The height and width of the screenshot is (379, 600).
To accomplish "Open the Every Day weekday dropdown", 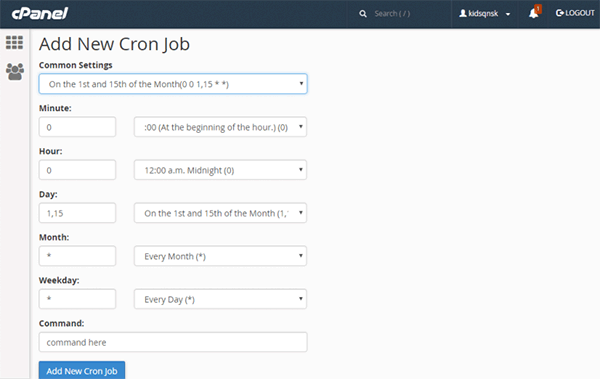I will [220, 299].
